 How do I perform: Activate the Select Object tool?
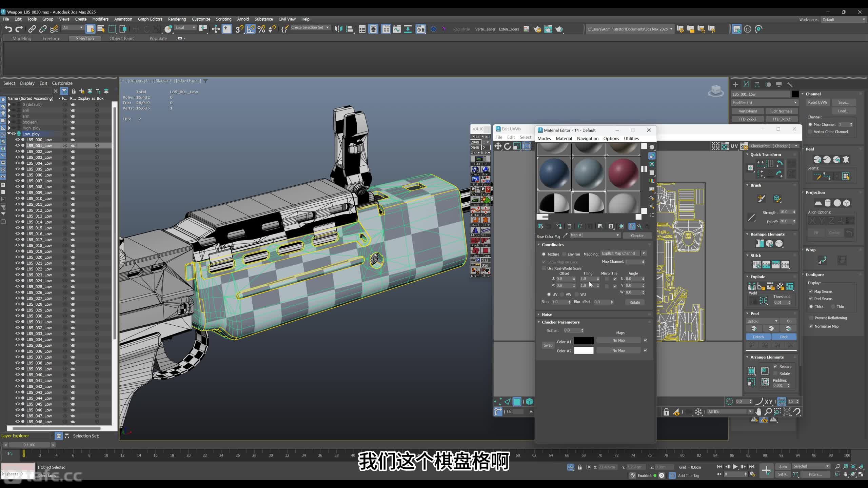tap(90, 29)
